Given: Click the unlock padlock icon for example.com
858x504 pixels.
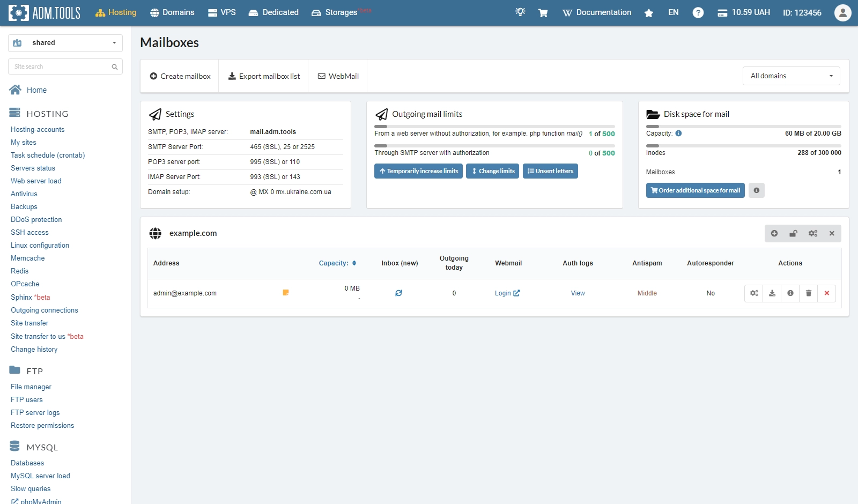Looking at the screenshot, I should [793, 233].
